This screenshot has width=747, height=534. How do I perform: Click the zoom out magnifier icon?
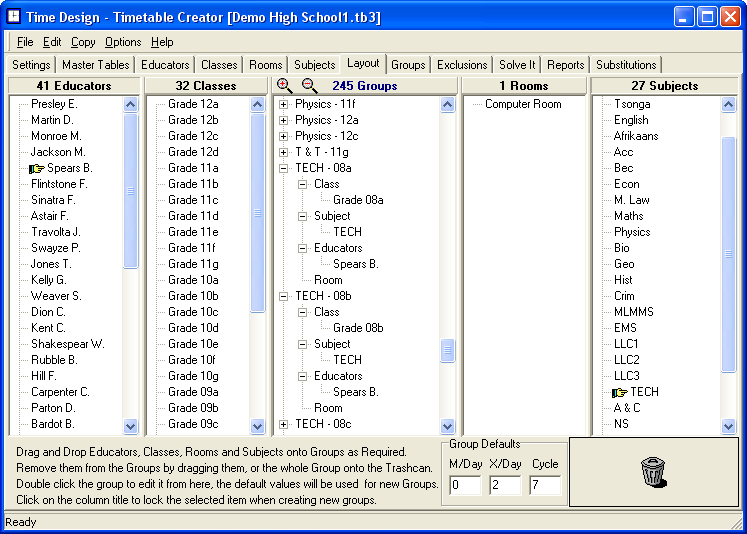(309, 86)
